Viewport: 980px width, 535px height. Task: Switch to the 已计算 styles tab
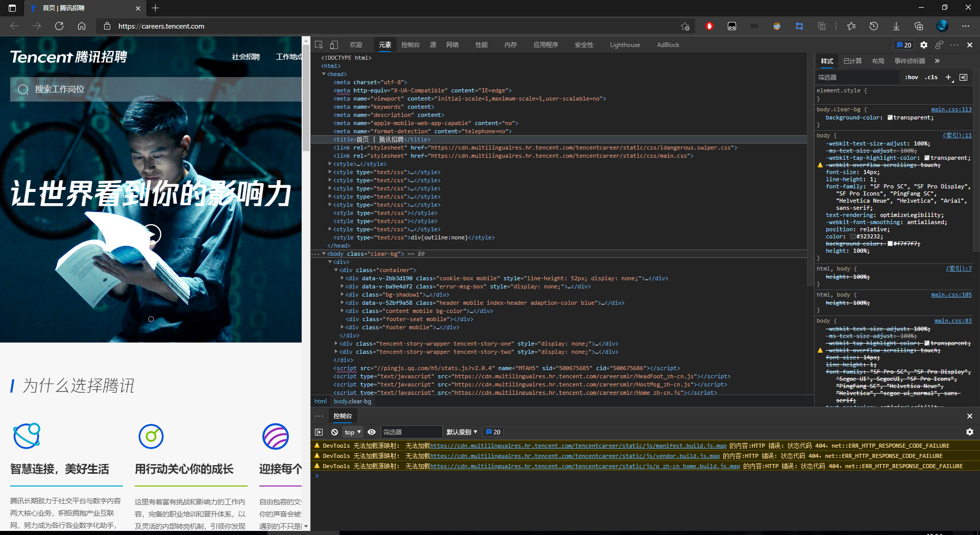pos(852,61)
